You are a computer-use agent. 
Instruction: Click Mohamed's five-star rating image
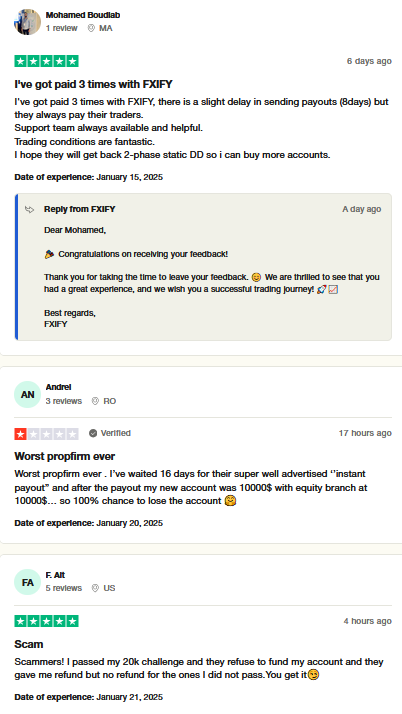coord(46,61)
